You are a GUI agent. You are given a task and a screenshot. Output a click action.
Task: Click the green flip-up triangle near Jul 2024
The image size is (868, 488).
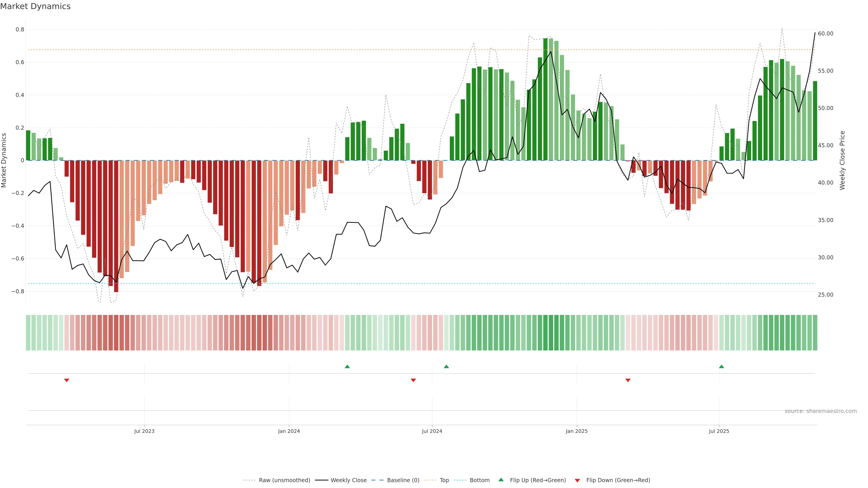pos(446,366)
